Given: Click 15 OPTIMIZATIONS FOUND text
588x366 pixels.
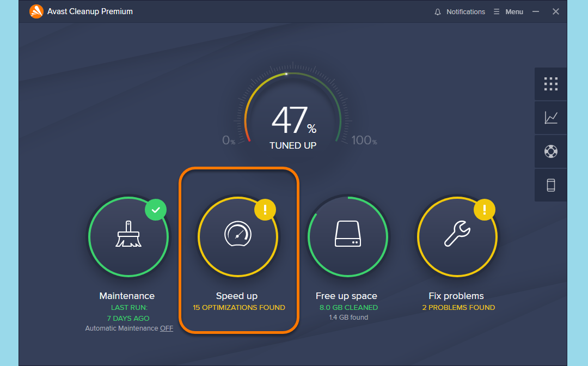Looking at the screenshot, I should point(239,308).
